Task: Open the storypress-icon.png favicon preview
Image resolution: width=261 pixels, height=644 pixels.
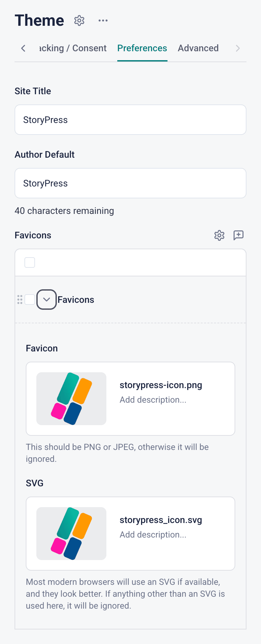Action: (71, 399)
